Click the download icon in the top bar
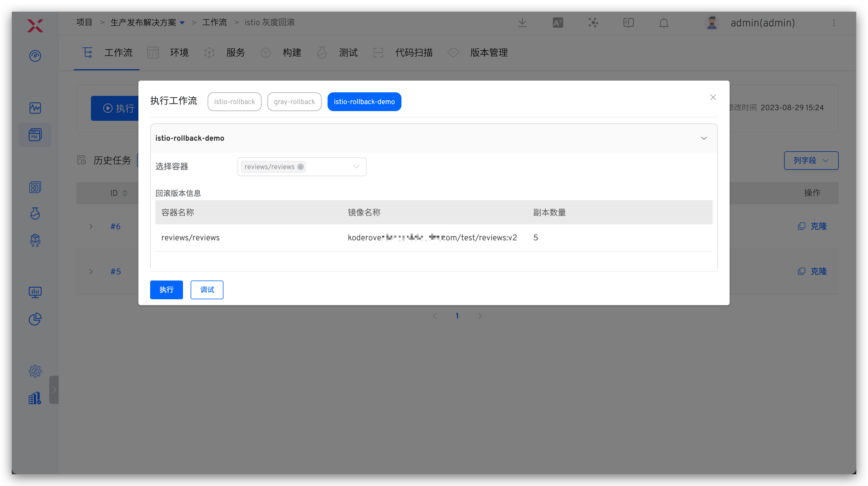Viewport: 868px width, 486px height. pyautogui.click(x=522, y=23)
